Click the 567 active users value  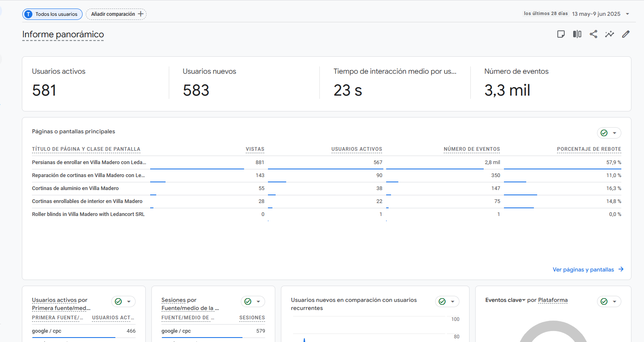tap(378, 162)
